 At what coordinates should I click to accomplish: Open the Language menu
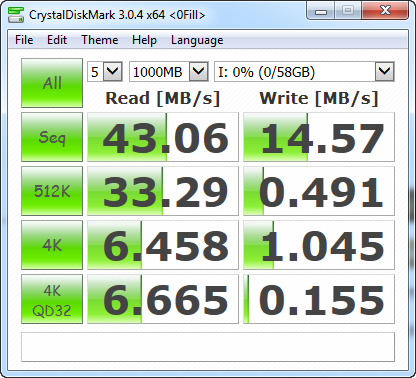click(x=197, y=40)
